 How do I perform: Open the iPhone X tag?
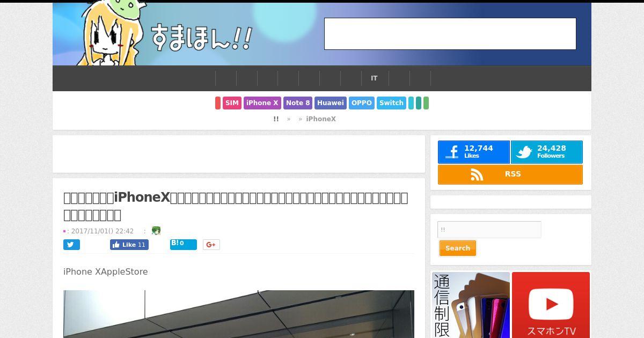click(262, 103)
